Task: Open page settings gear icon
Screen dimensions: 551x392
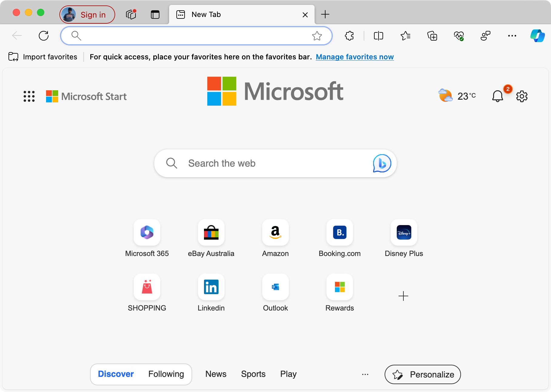Action: (522, 96)
